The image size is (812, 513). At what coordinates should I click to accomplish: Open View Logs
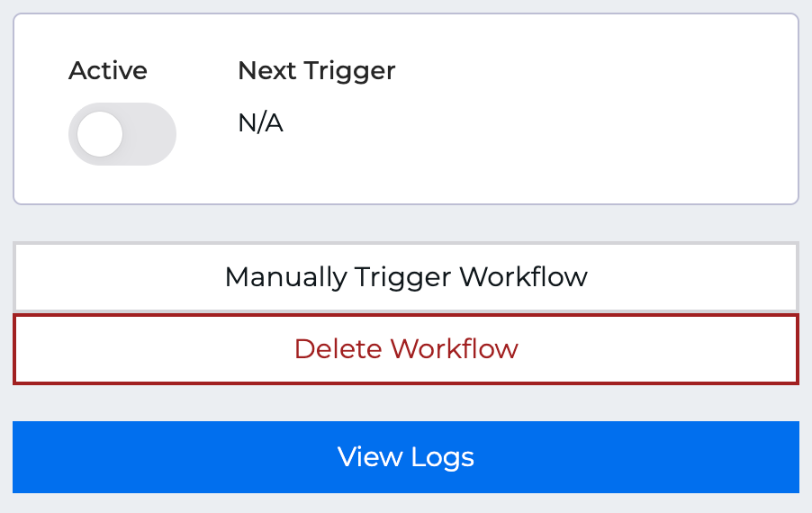(406, 457)
